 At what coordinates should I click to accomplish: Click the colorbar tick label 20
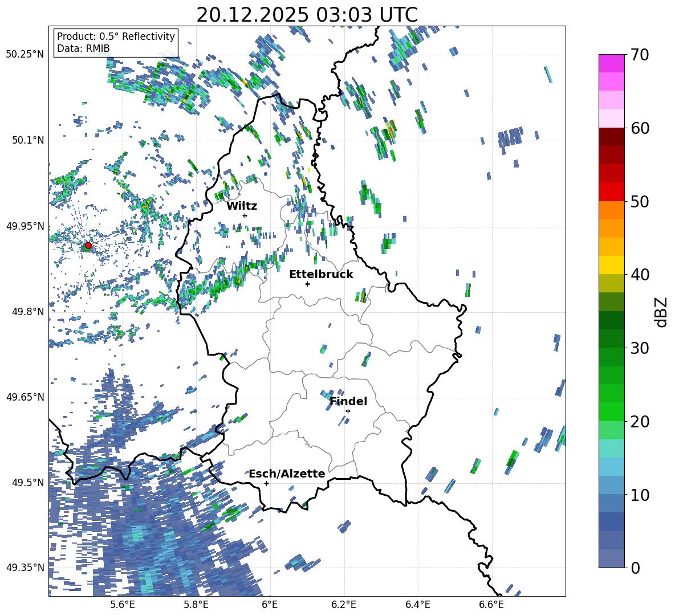coord(640,422)
